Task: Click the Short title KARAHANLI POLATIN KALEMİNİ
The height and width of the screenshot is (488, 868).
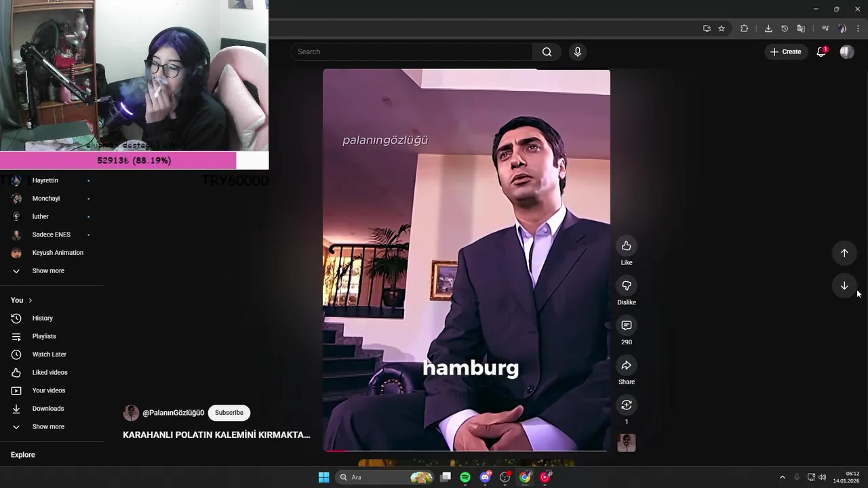Action: coord(216,435)
